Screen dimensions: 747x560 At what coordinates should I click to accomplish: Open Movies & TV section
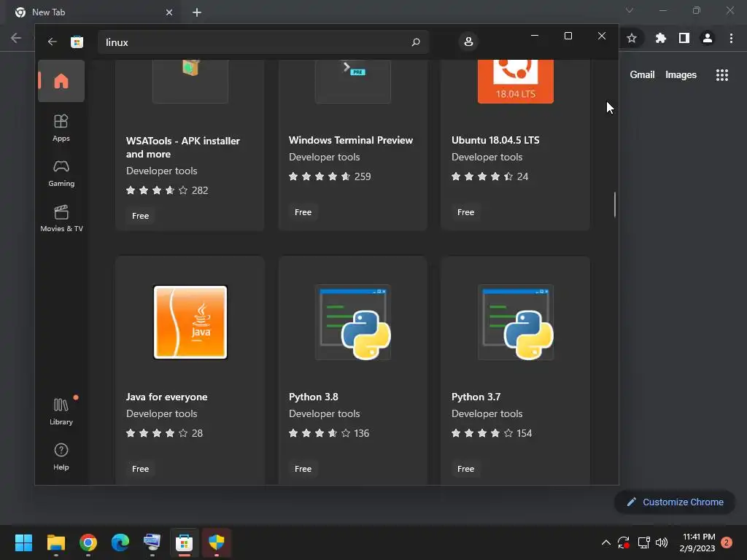pos(61,218)
